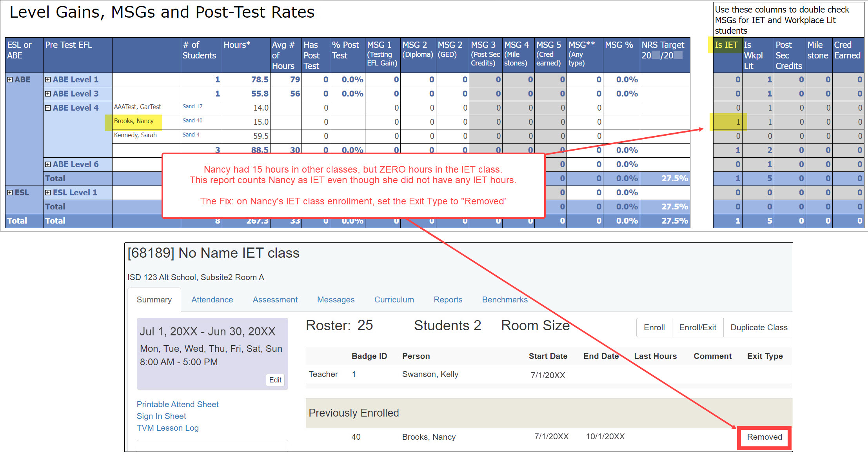868x455 pixels.
Task: Expand the ABE Level 3 row
Action: [48, 94]
